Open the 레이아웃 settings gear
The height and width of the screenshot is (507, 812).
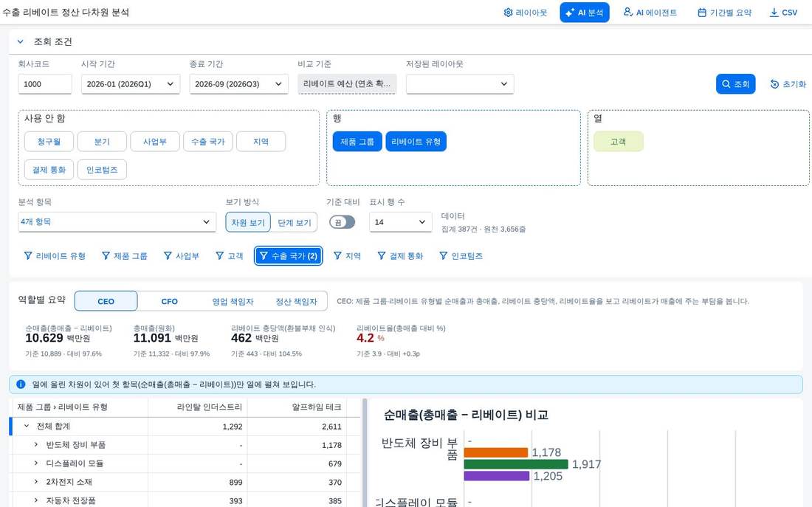click(x=525, y=13)
